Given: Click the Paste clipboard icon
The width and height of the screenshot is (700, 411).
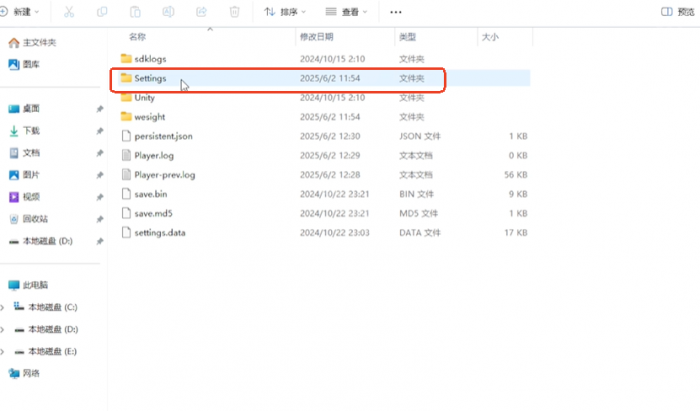Looking at the screenshot, I should click(x=135, y=12).
